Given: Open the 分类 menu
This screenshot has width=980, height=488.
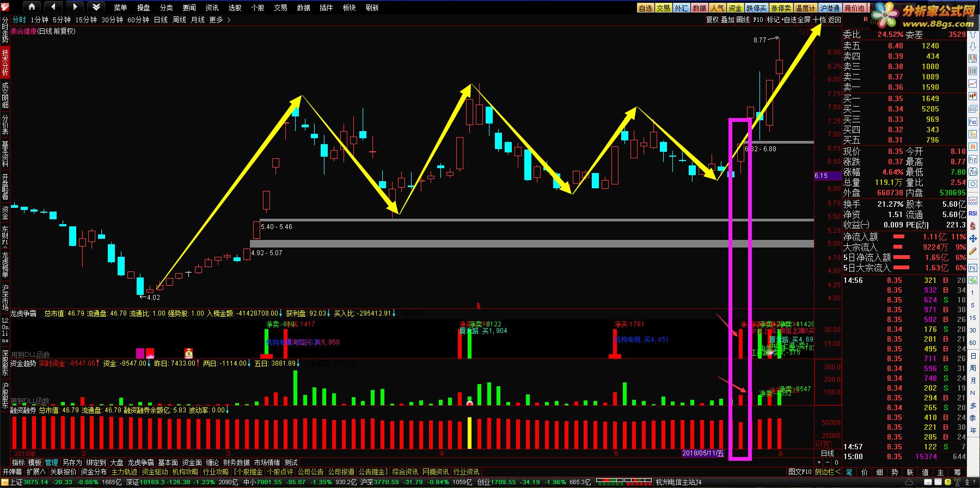Looking at the screenshot, I should coord(166,8).
